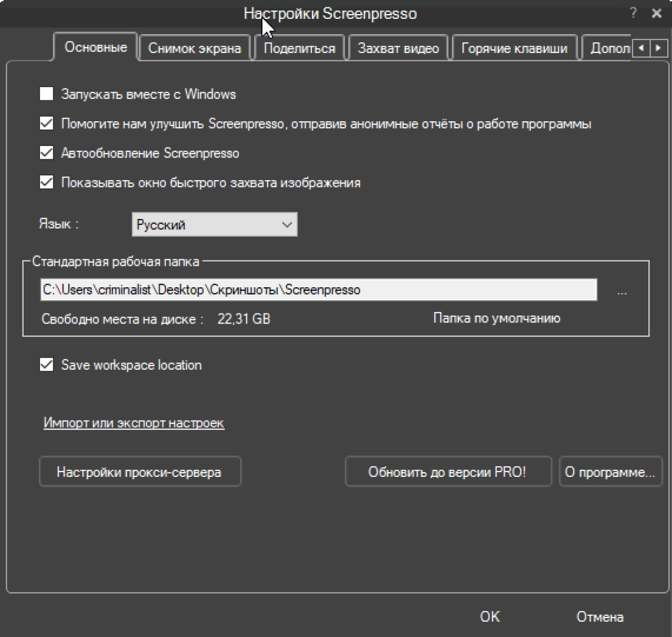Uncheck 'Save workspace location' checkbox
This screenshot has height=637, width=672.
click(x=47, y=364)
